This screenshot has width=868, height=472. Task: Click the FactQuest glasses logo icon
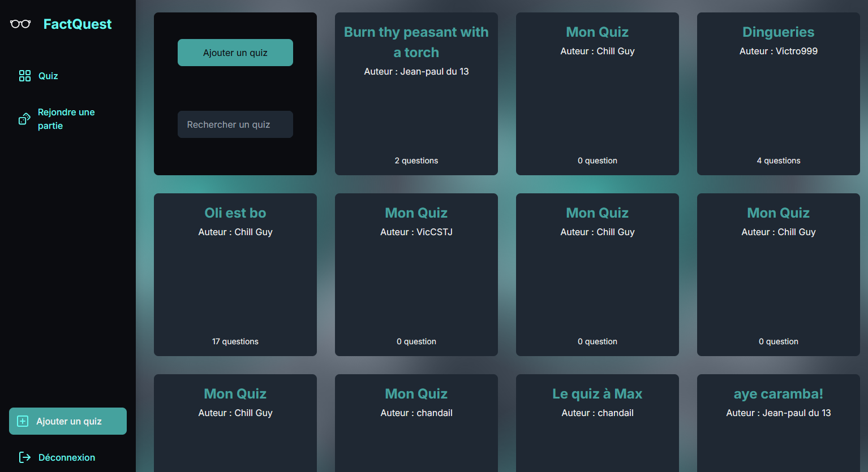tap(20, 24)
